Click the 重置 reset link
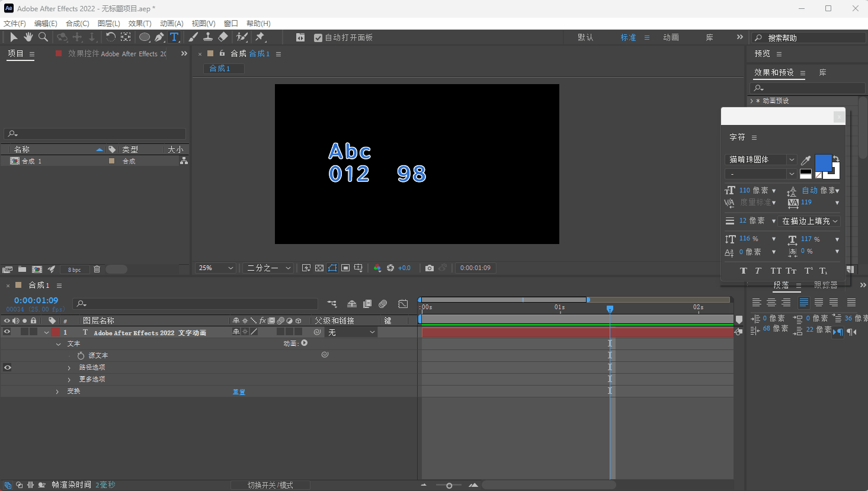Viewport: 868px width, 491px height. point(239,392)
